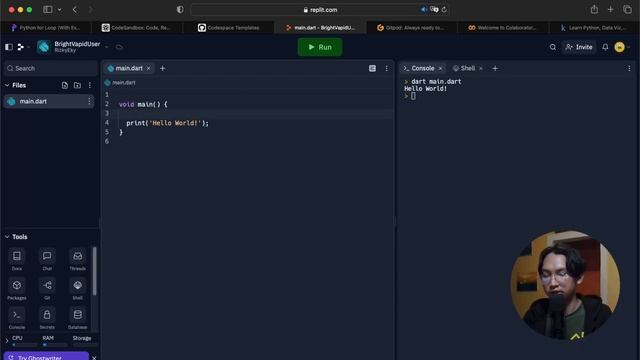Collapse the Tools section

(x=7, y=237)
